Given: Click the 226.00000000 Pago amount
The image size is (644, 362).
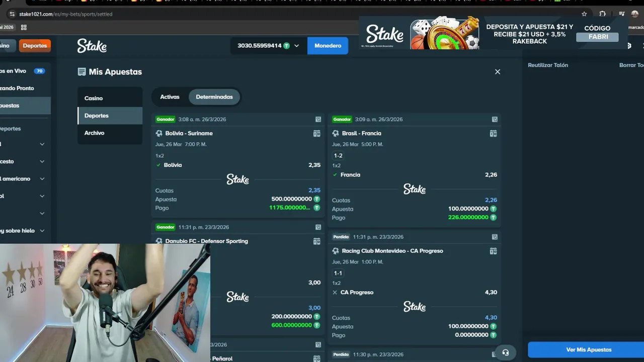Looking at the screenshot, I should [x=468, y=217].
